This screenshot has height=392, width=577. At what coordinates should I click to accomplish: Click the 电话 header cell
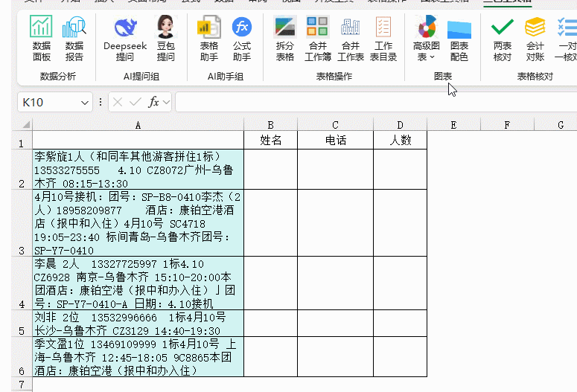coord(335,140)
